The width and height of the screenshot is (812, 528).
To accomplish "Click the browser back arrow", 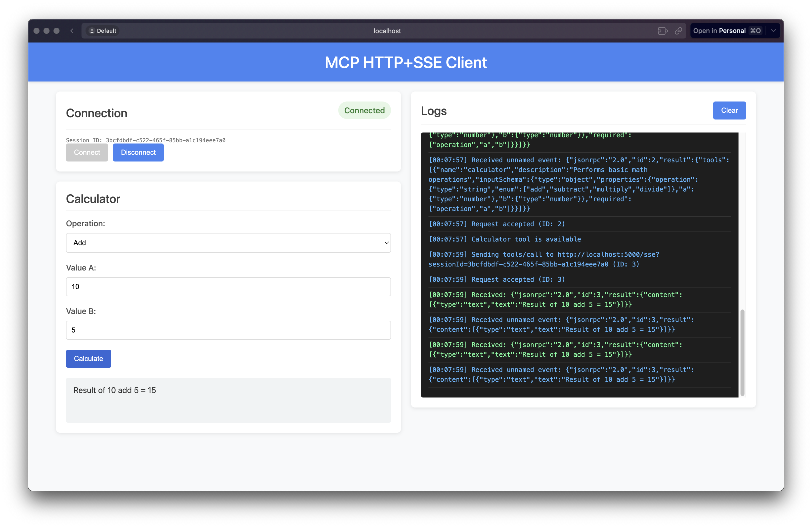I will point(72,31).
